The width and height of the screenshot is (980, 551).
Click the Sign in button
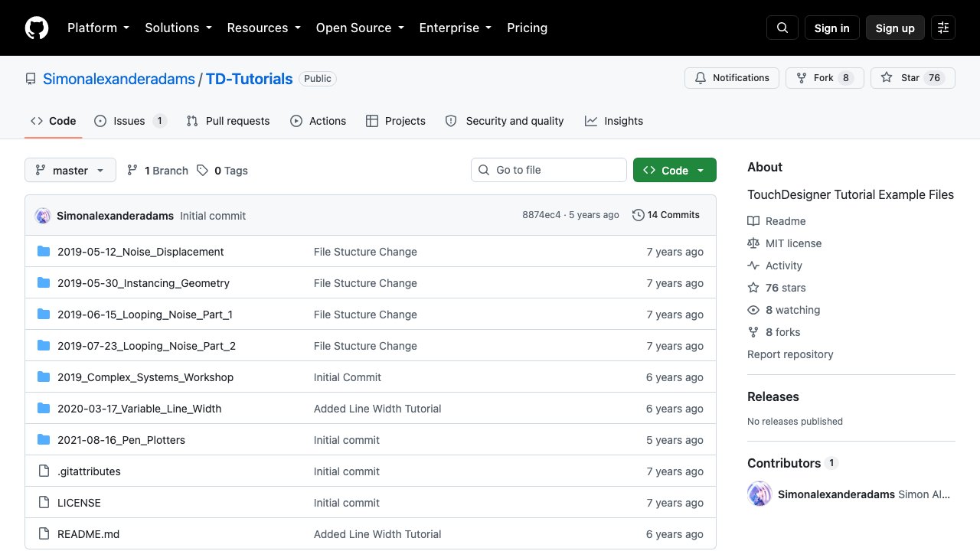[x=832, y=28]
